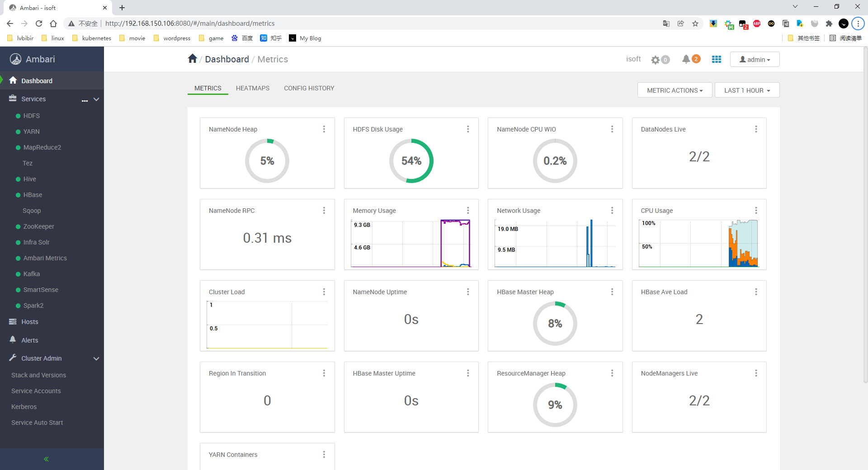Click the Memory Usage graph
The width and height of the screenshot is (868, 470).
pos(411,243)
